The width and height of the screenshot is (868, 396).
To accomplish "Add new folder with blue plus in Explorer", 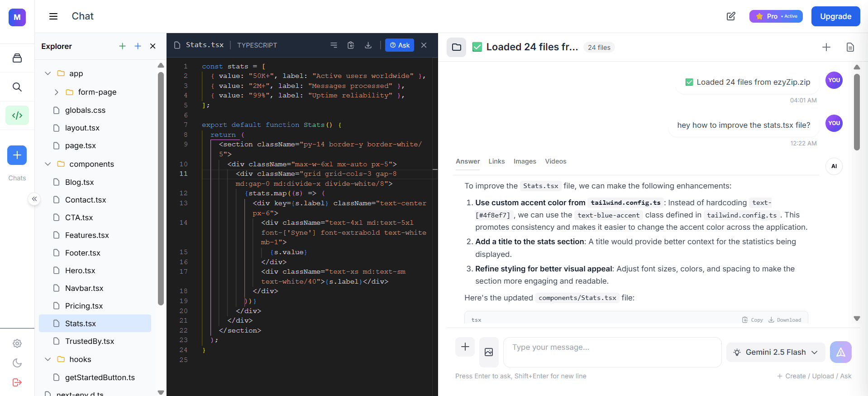I will coord(138,46).
